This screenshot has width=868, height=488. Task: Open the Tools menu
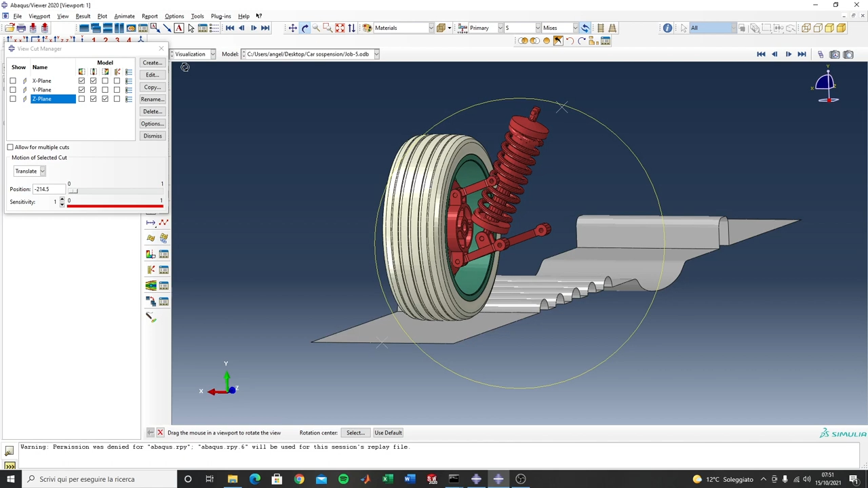point(197,16)
